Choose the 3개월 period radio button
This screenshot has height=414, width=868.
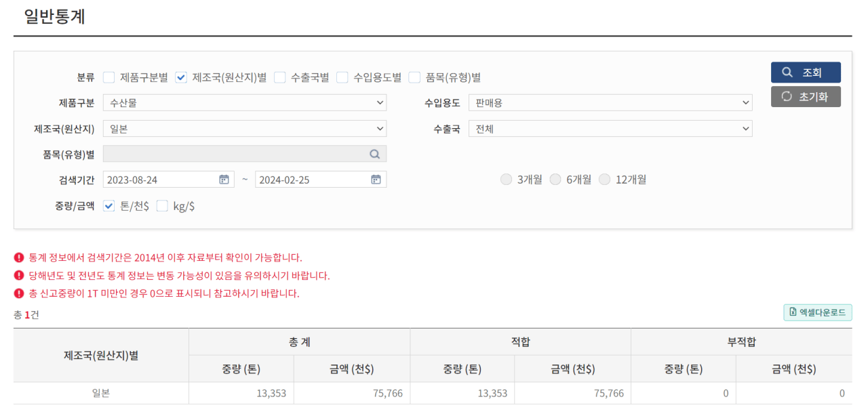pos(506,180)
